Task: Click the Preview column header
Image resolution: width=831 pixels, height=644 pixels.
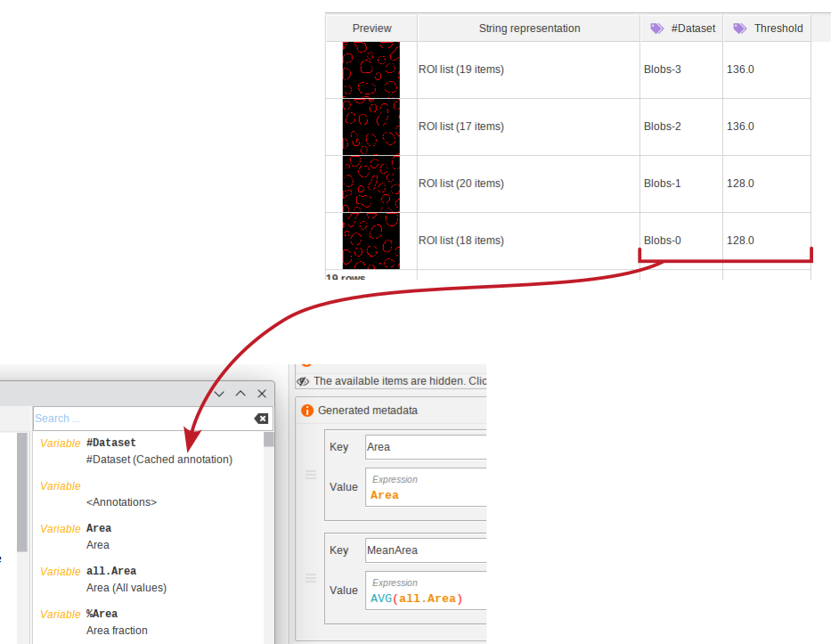Action: point(371,29)
